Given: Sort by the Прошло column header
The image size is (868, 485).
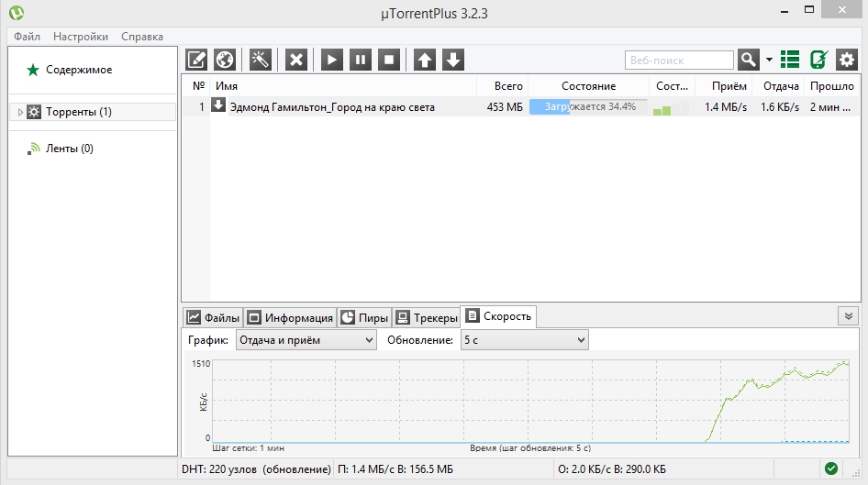Looking at the screenshot, I should point(832,85).
